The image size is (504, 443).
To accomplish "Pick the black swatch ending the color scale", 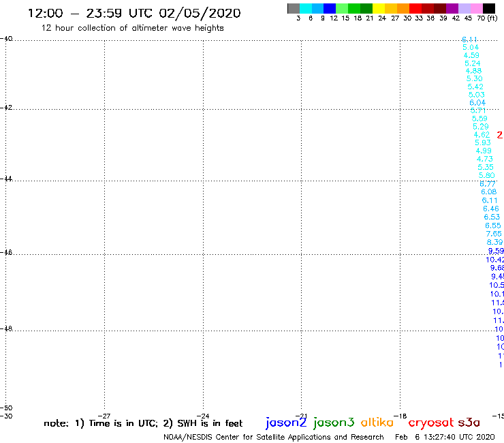I will tap(489, 8).
